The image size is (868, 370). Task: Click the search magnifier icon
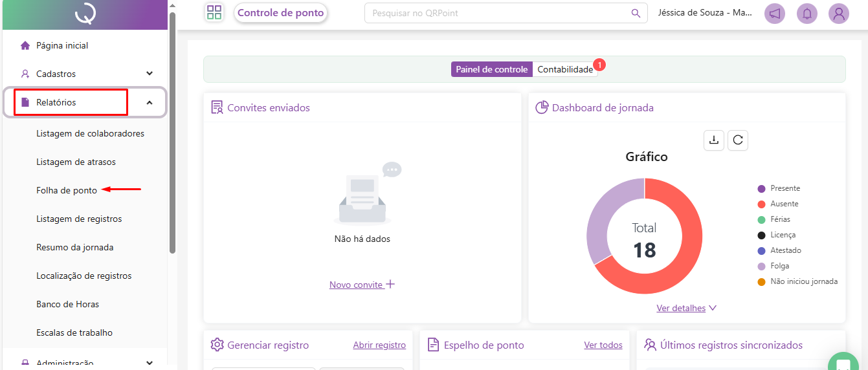pyautogui.click(x=636, y=13)
